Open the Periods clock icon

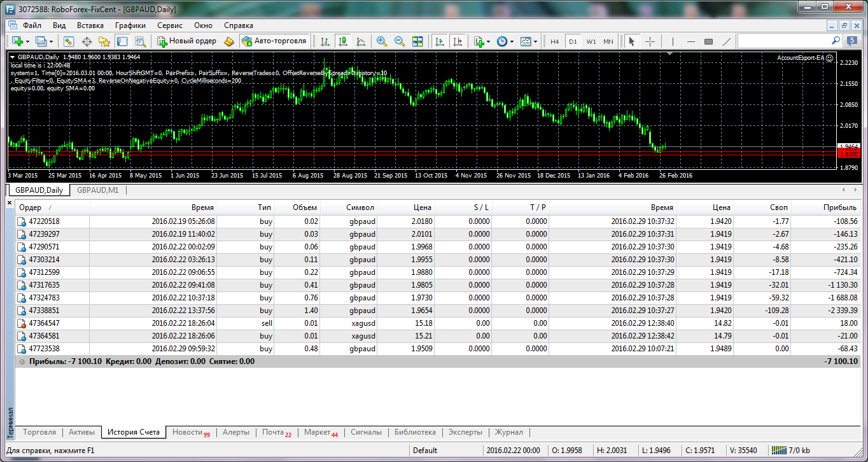pos(502,41)
